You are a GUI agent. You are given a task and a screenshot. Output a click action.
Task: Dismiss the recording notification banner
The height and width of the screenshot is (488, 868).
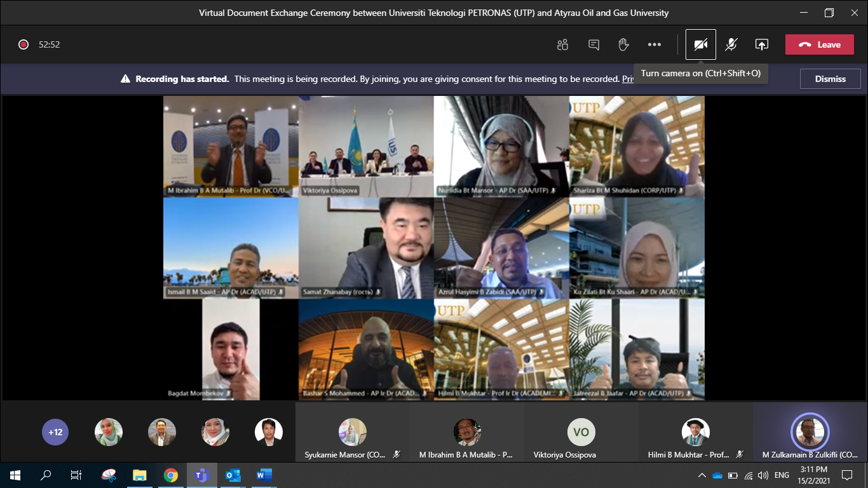[x=830, y=79]
